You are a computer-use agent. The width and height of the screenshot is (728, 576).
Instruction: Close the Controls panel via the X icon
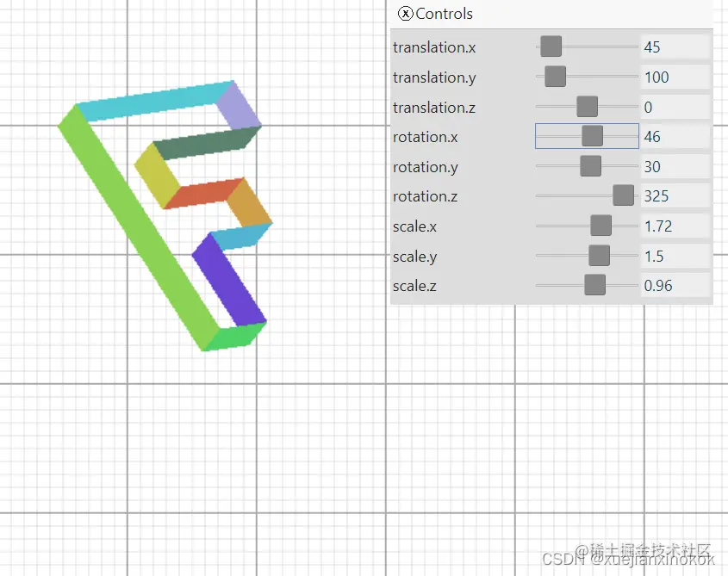[405, 14]
